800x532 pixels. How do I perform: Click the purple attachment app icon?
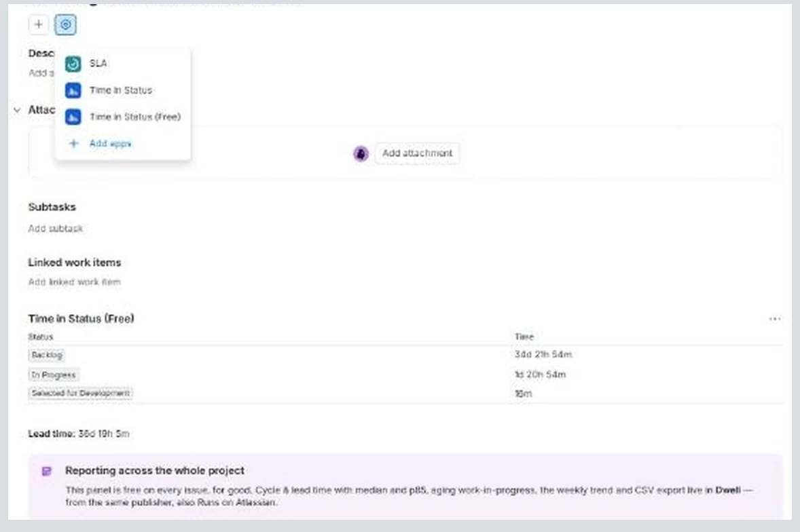click(361, 153)
